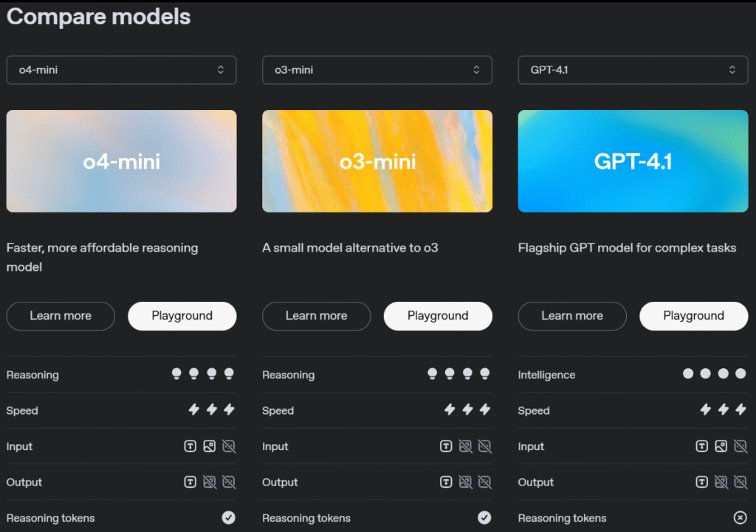Click o3-mini speed lightning rating
756x532 pixels.
point(467,410)
